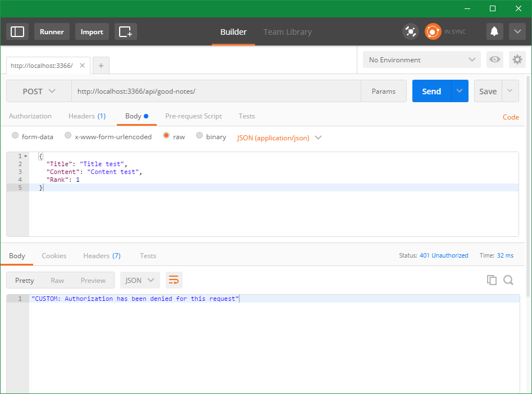Click the window vertical scrollbar

point(528,186)
